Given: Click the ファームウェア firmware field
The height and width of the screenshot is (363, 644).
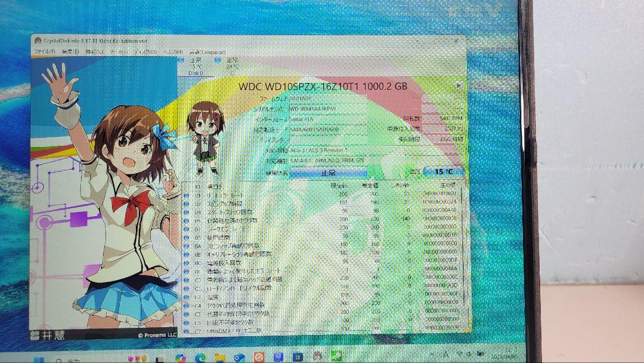Looking at the screenshot, I should 327,99.
